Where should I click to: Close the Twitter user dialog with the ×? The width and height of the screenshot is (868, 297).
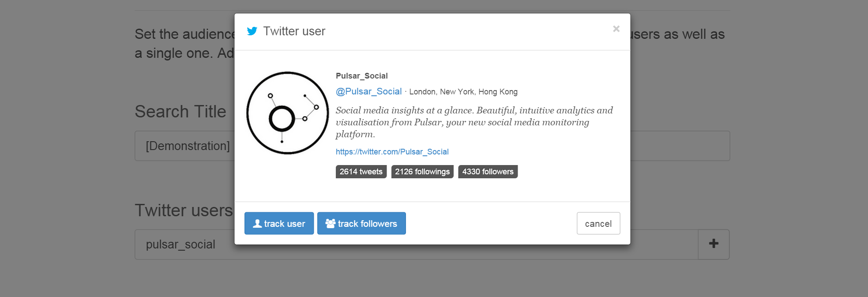[616, 29]
